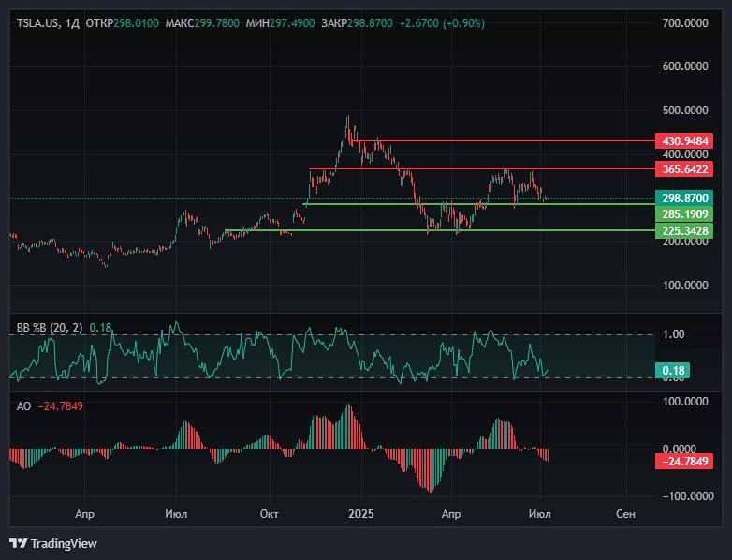732x560 pixels.
Task: Click the TradingView logo
Action: pyautogui.click(x=53, y=544)
